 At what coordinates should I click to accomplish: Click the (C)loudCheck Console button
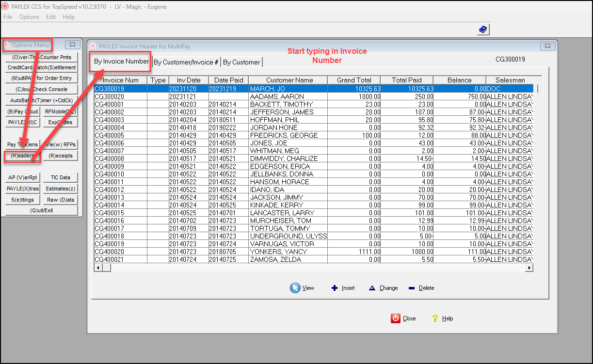[x=41, y=89]
